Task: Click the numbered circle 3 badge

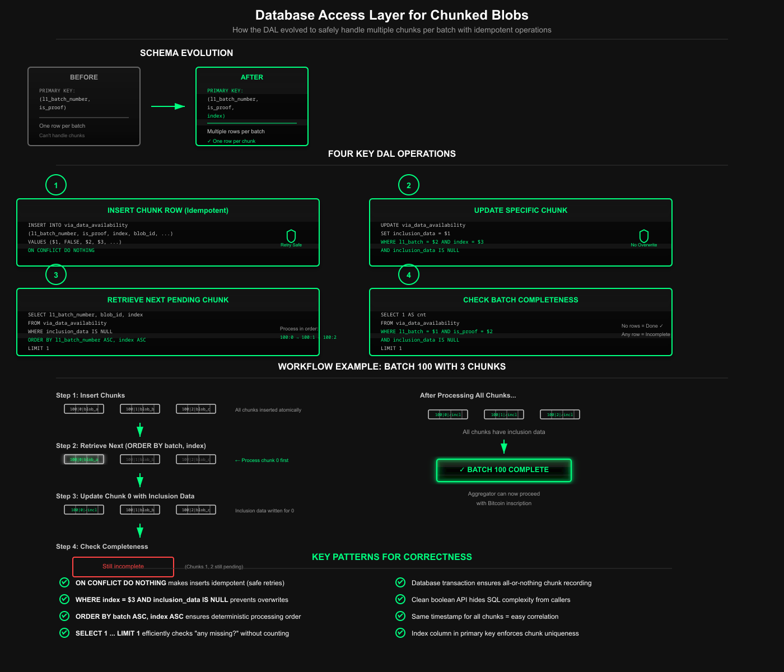Action: pyautogui.click(x=56, y=275)
